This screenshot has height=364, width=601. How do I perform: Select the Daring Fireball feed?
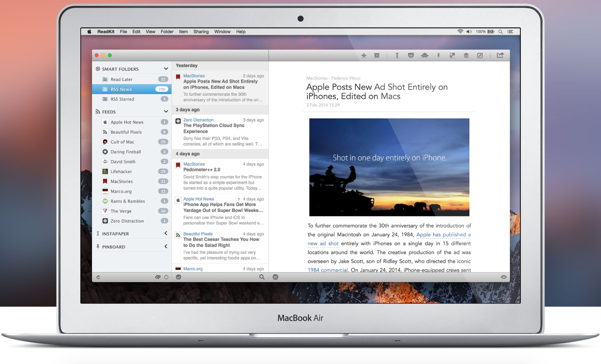click(x=132, y=152)
